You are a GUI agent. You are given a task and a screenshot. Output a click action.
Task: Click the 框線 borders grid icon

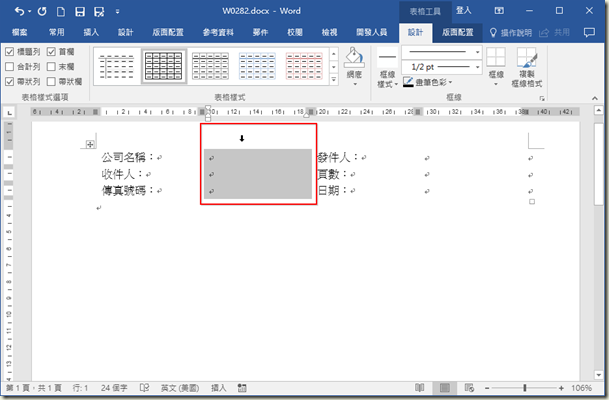tap(496, 57)
